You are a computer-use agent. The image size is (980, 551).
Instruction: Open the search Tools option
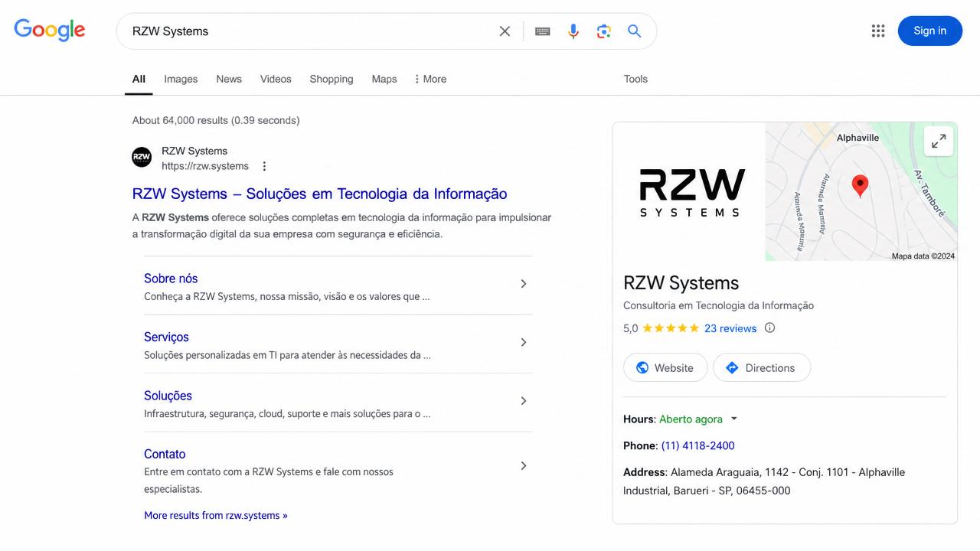pos(635,79)
